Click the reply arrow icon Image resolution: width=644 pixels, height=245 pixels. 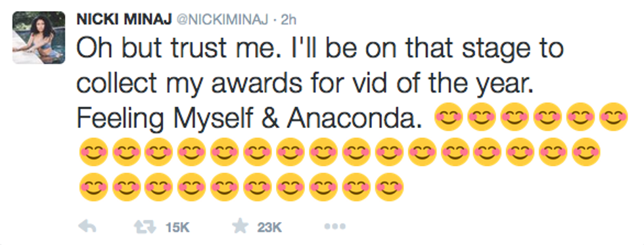[87, 227]
